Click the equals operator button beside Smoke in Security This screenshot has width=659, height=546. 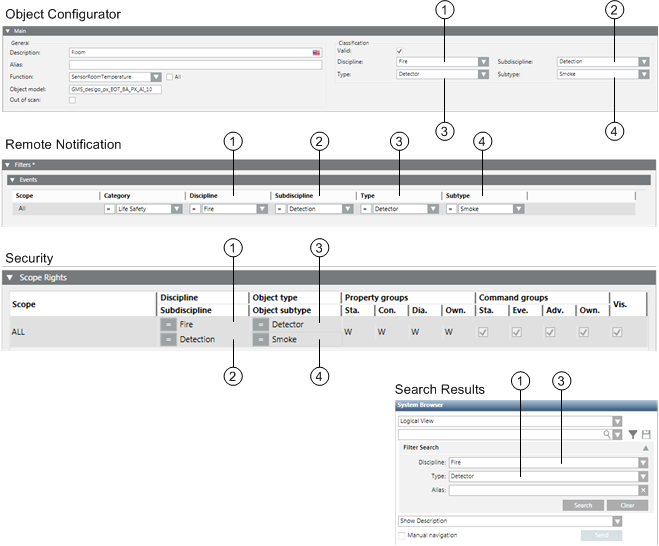[260, 340]
